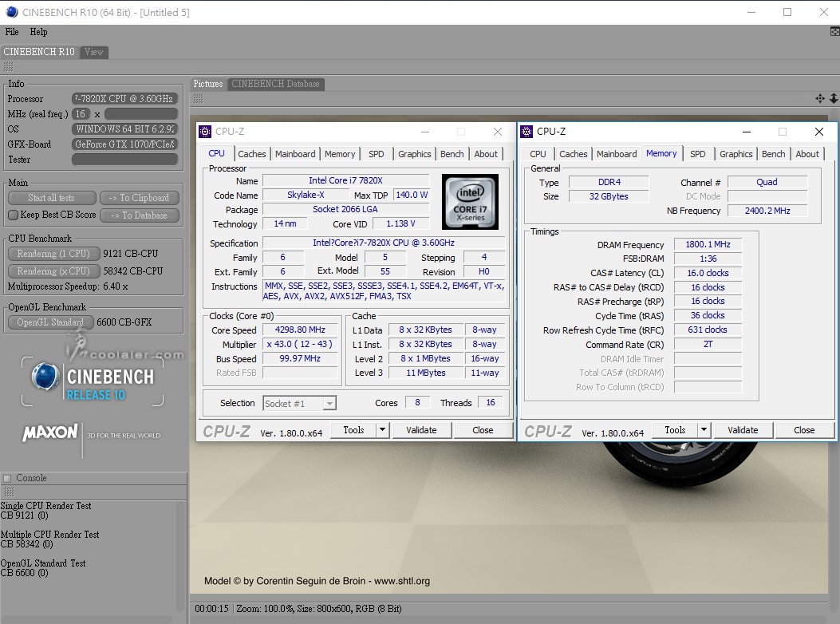Click the grip handle under Pictures tab
840x624 pixels.
pos(198,99)
